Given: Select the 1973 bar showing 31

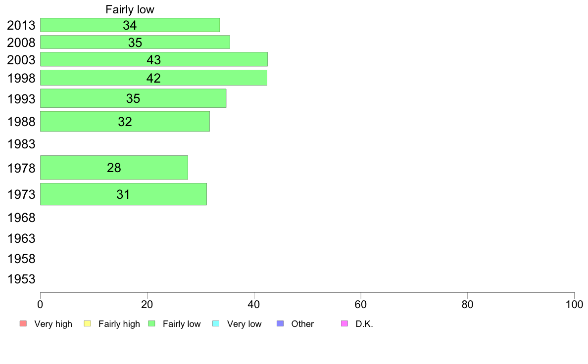Looking at the screenshot, I should coord(123,194).
